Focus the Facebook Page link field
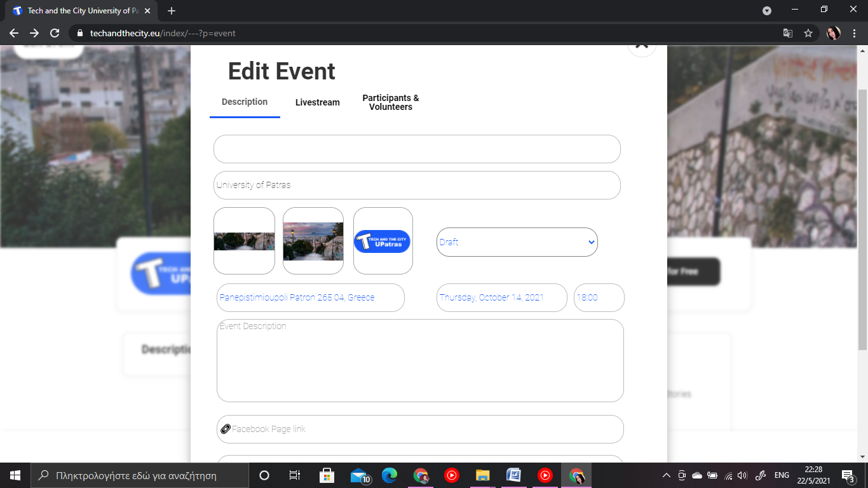Image resolution: width=868 pixels, height=488 pixels. click(x=420, y=429)
